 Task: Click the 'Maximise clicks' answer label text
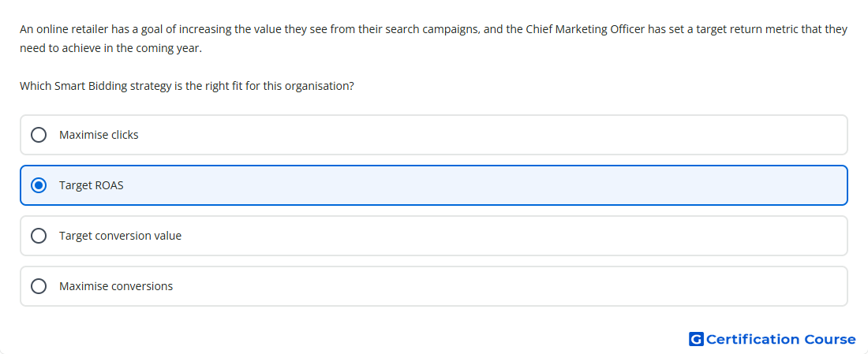99,135
